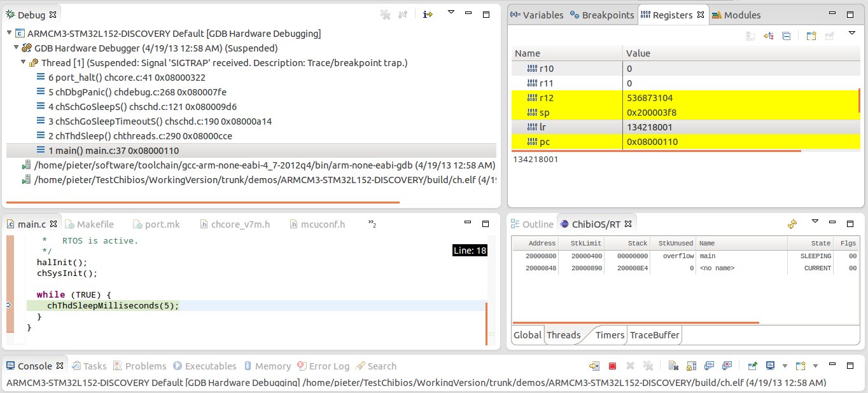Open the chcore_v7m.h editor tab
868x393 pixels.
tap(234, 224)
